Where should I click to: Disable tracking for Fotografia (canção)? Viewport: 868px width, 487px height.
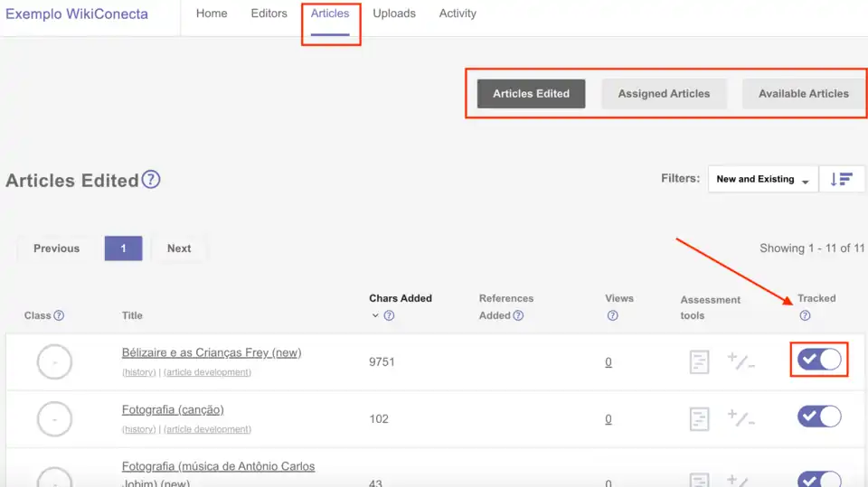[819, 416]
